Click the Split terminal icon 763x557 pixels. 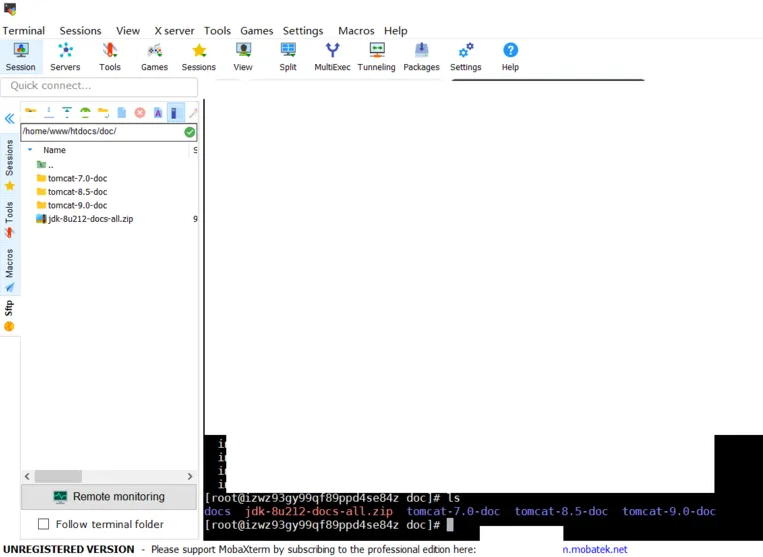point(288,56)
